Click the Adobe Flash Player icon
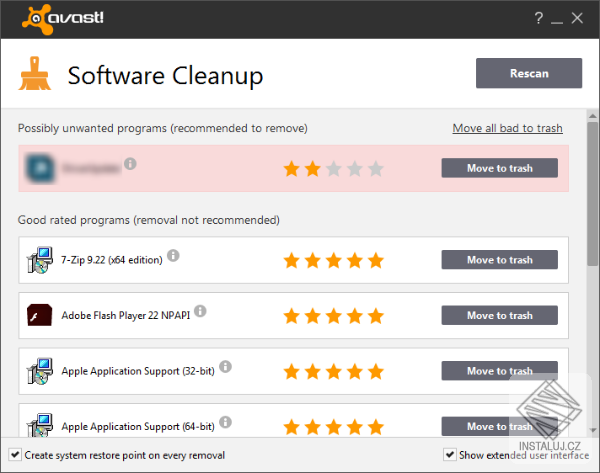Screen dimensions: 600x473 (39, 315)
